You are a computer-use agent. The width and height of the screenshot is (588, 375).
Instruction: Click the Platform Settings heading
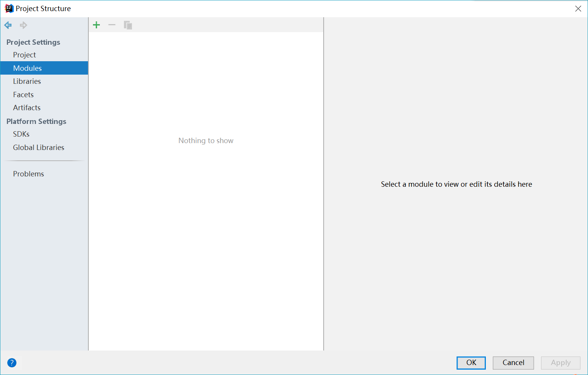point(36,121)
